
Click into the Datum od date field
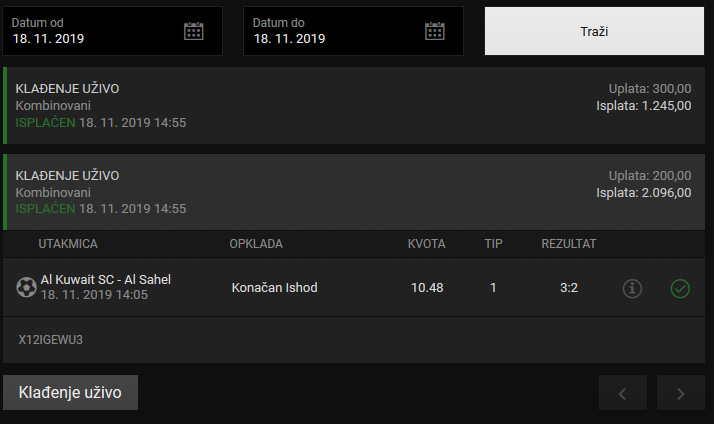click(112, 31)
